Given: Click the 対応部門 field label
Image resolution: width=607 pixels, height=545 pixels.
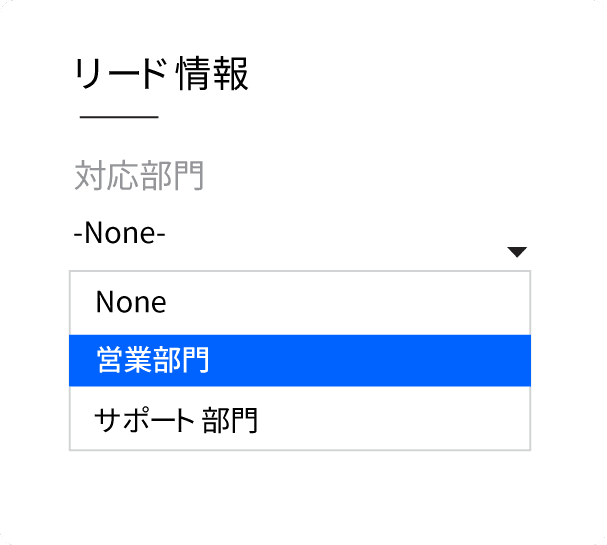Looking at the screenshot, I should (139, 177).
